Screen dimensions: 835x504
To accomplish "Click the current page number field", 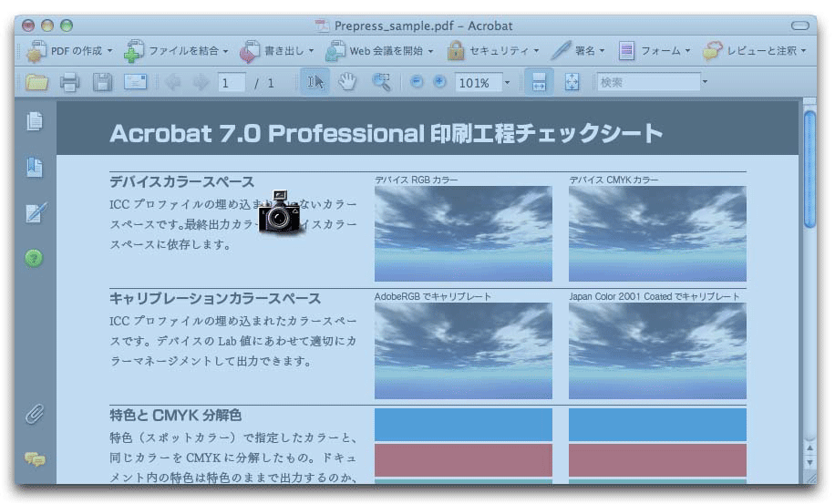I will [232, 83].
